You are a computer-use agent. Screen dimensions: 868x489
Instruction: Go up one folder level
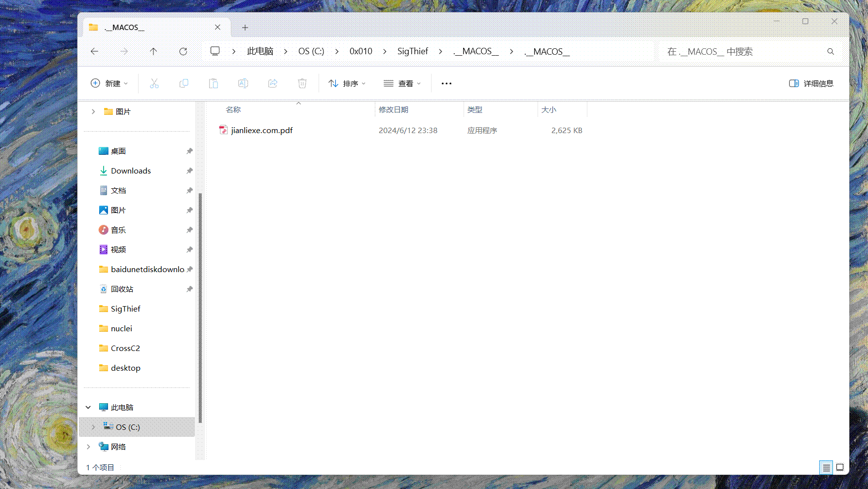[153, 51]
